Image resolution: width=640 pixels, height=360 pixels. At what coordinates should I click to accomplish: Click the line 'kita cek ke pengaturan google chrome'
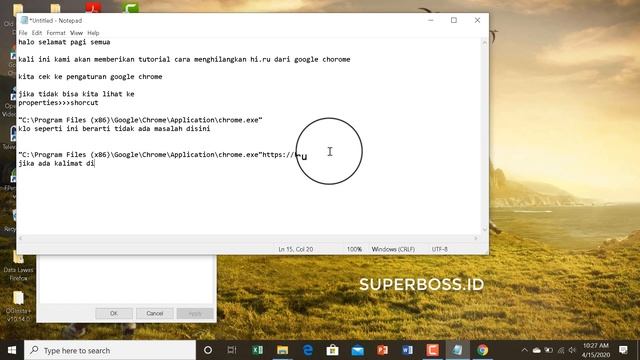[90, 76]
